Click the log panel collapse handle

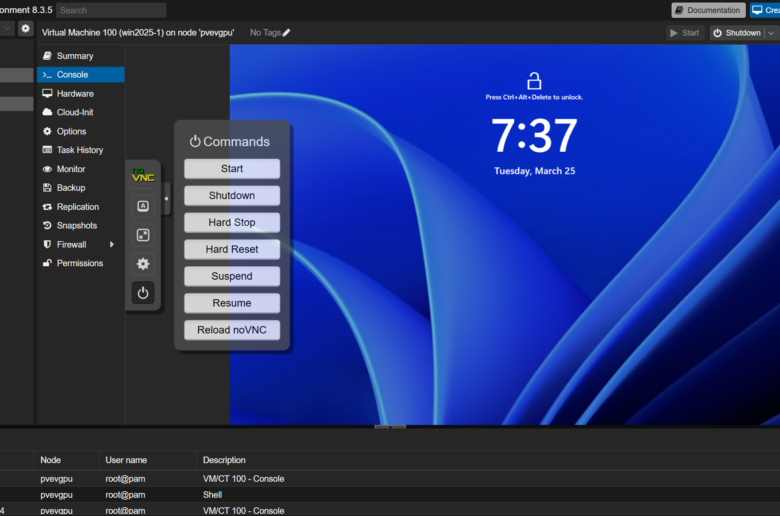tap(390, 426)
